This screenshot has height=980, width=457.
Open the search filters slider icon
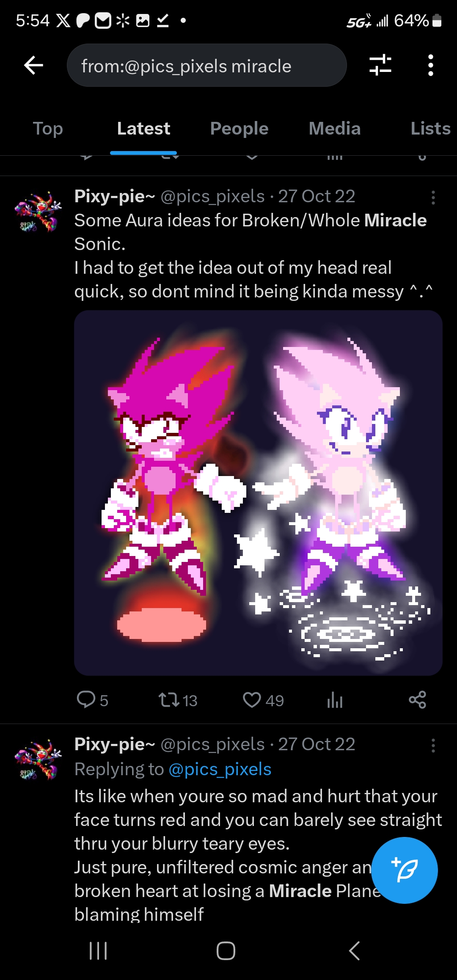[380, 65]
